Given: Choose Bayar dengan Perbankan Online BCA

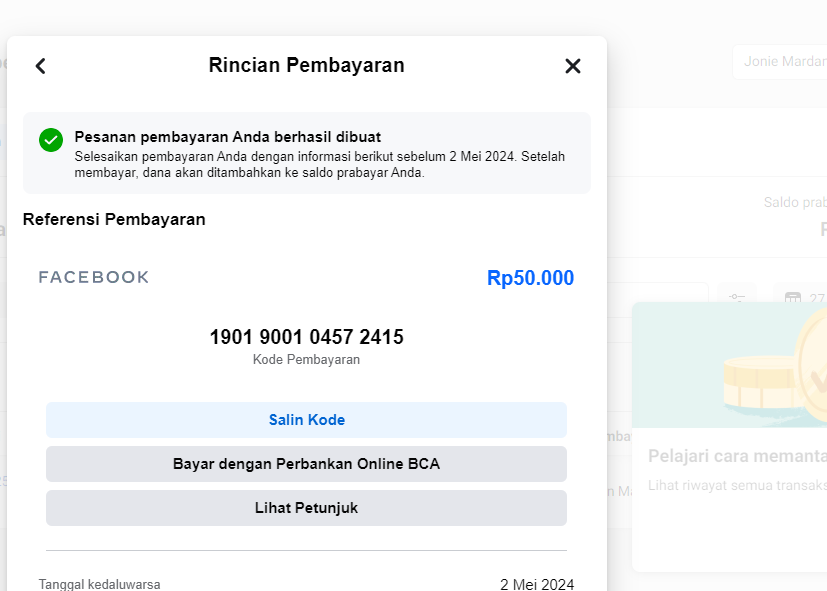Looking at the screenshot, I should (306, 464).
